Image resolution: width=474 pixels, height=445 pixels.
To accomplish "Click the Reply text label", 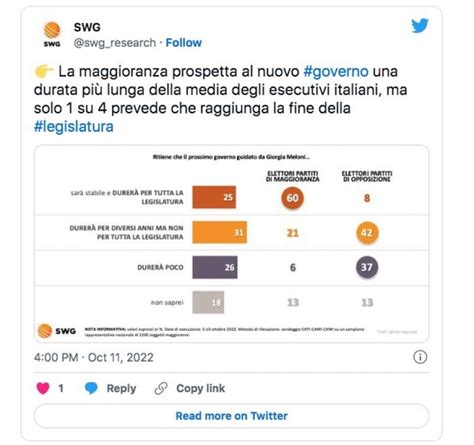I will pos(121,388).
